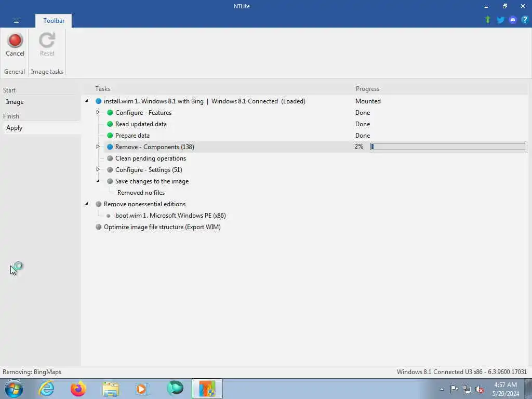Click green status dot of Configure - Features

coord(110,113)
